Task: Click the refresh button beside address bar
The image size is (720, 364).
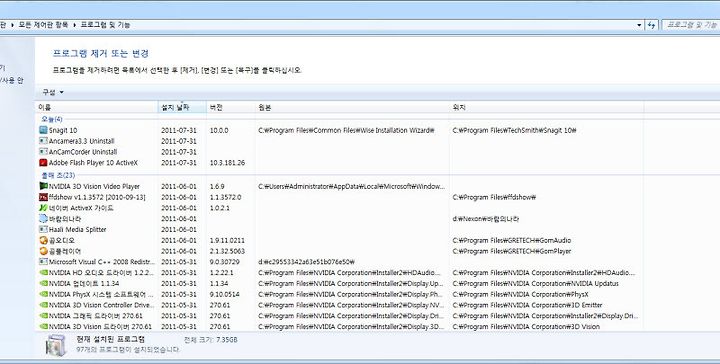Action: click(x=652, y=25)
